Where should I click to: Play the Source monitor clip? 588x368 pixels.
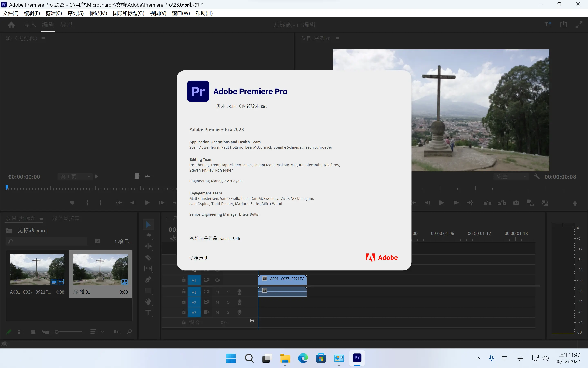point(147,203)
